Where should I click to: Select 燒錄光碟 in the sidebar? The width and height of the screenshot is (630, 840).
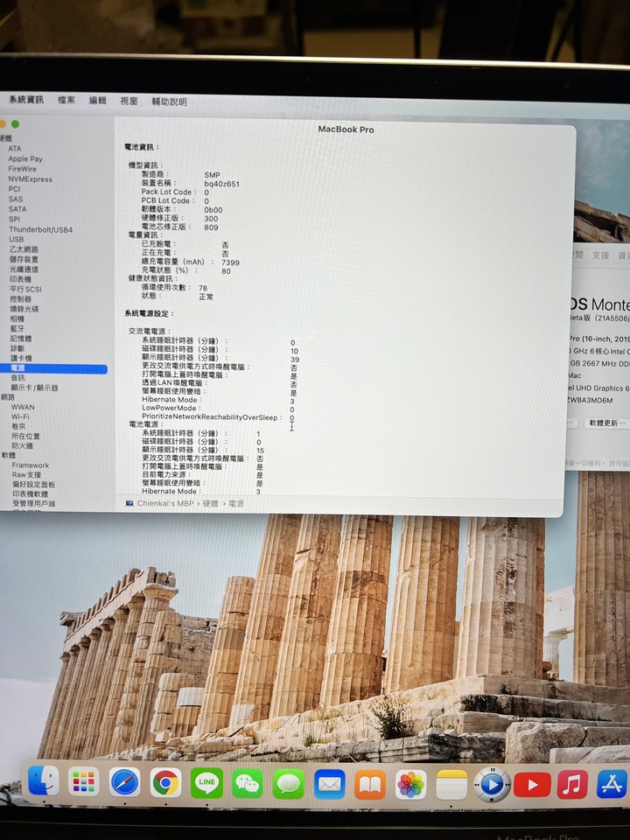[x=24, y=309]
